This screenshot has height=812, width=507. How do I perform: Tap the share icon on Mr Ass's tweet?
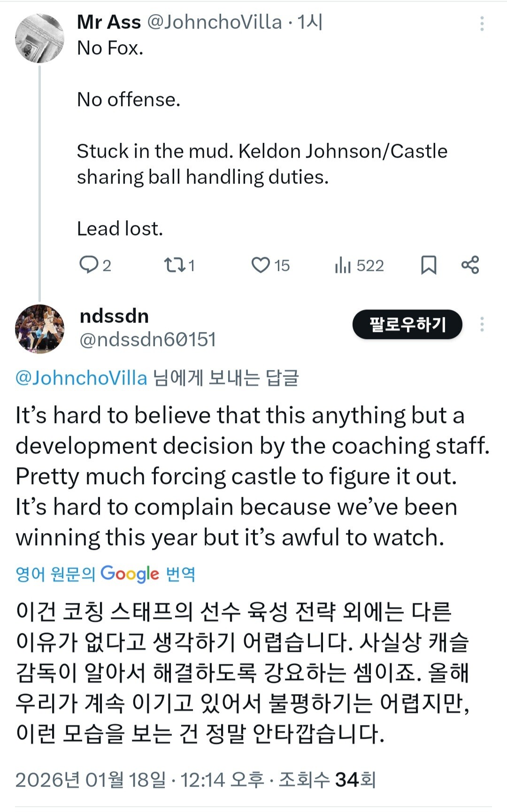(470, 265)
